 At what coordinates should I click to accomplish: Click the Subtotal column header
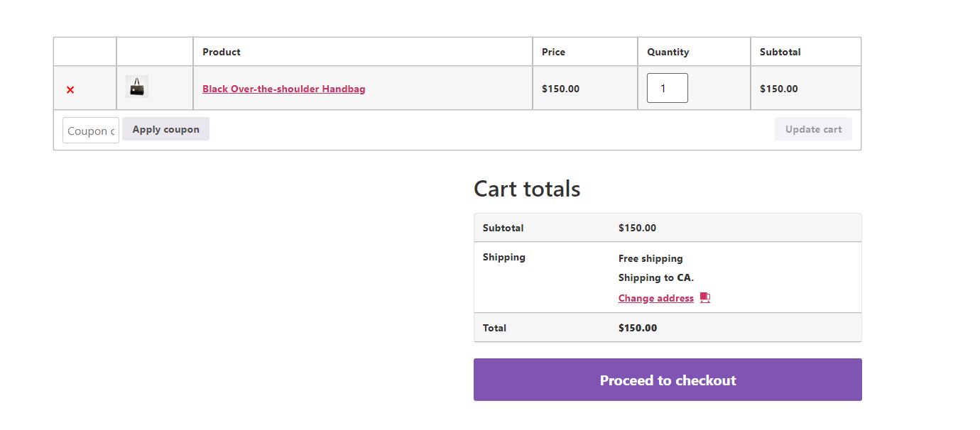(780, 51)
